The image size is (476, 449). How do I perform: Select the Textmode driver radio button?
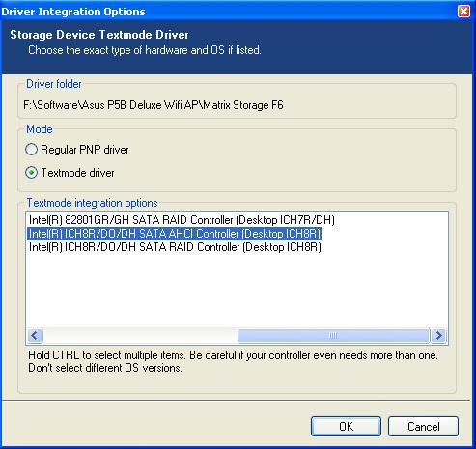click(31, 173)
